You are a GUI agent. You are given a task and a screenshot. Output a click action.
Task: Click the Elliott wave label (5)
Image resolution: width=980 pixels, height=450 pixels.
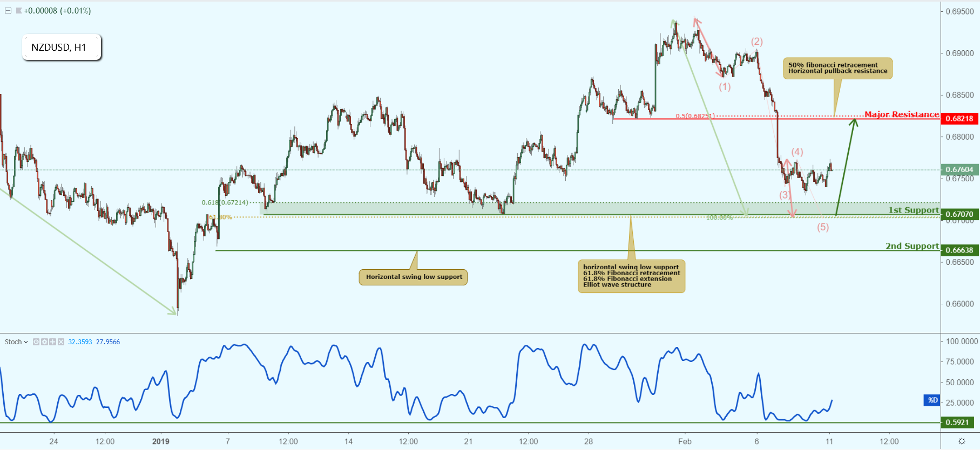823,227
